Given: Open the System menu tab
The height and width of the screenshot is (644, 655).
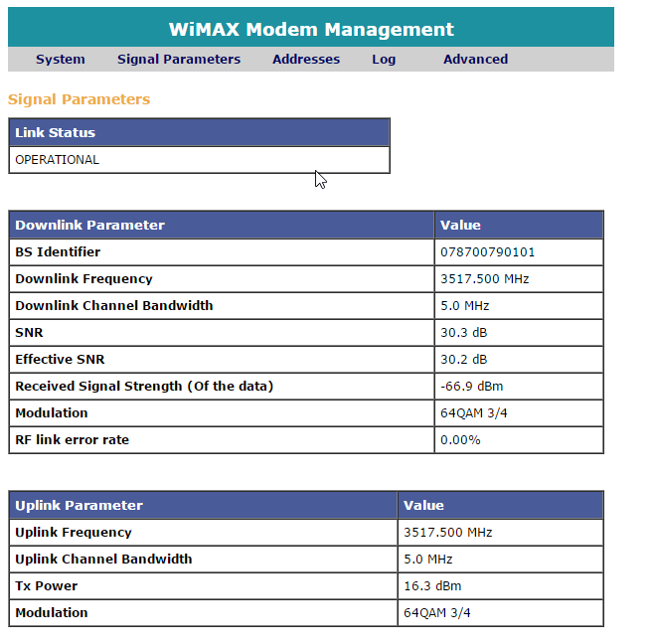Looking at the screenshot, I should tap(61, 60).
